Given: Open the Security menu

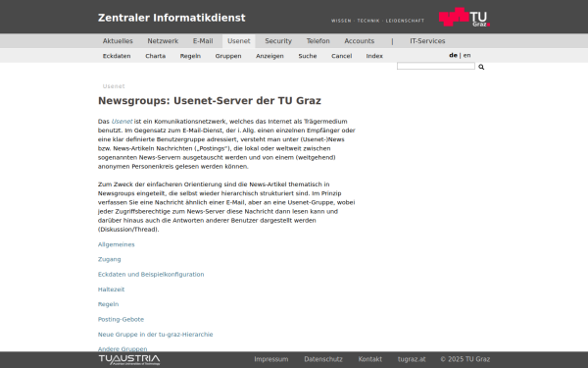Looking at the screenshot, I should pos(278,41).
